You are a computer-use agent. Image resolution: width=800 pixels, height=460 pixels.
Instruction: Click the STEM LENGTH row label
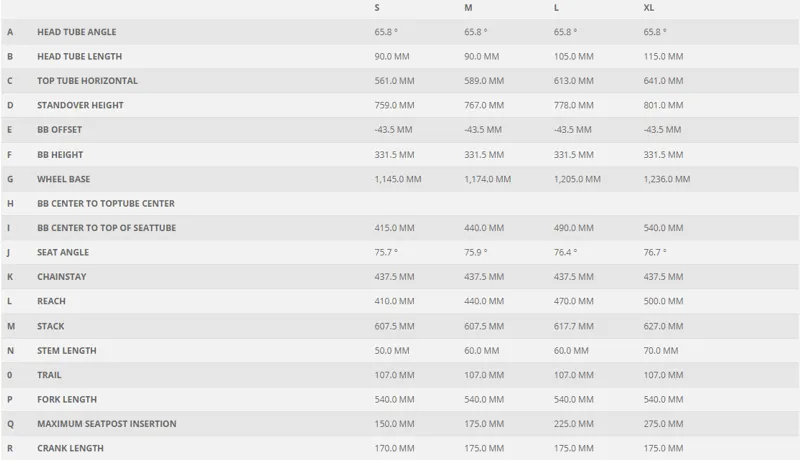tap(66, 350)
